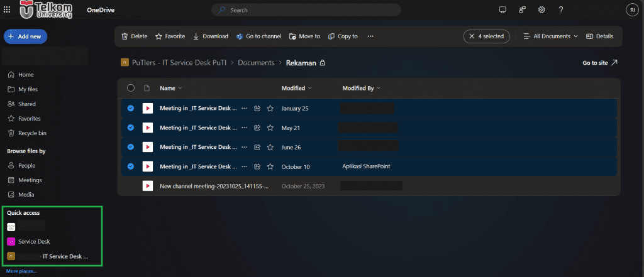Browse files by Meetings
Viewport: 644px width, 277px height.
[x=25, y=180]
